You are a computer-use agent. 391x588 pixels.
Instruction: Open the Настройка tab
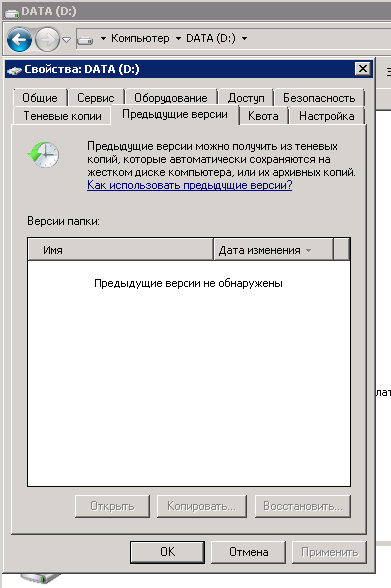(x=327, y=116)
